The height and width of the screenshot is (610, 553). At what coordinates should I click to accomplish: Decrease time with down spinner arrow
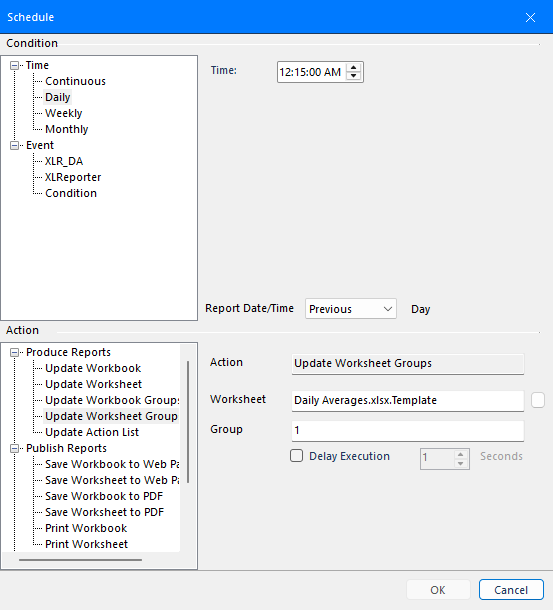coord(353,76)
